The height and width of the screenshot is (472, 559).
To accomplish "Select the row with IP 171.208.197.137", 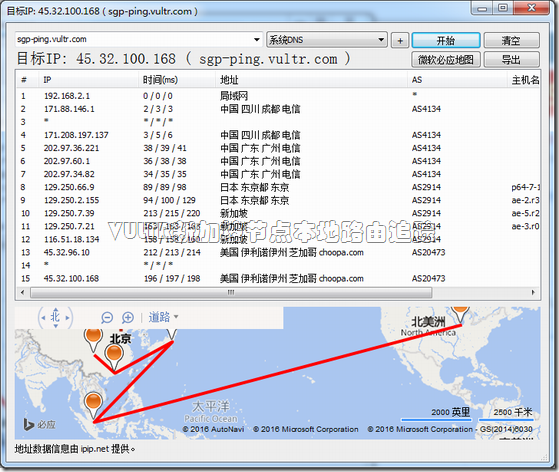I will pyautogui.click(x=278, y=135).
